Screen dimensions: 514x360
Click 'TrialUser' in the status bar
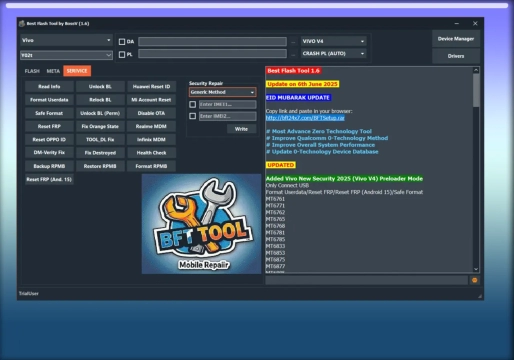click(29, 294)
